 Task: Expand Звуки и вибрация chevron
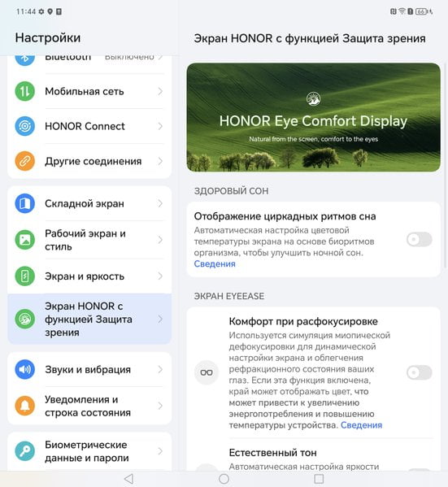pos(160,369)
